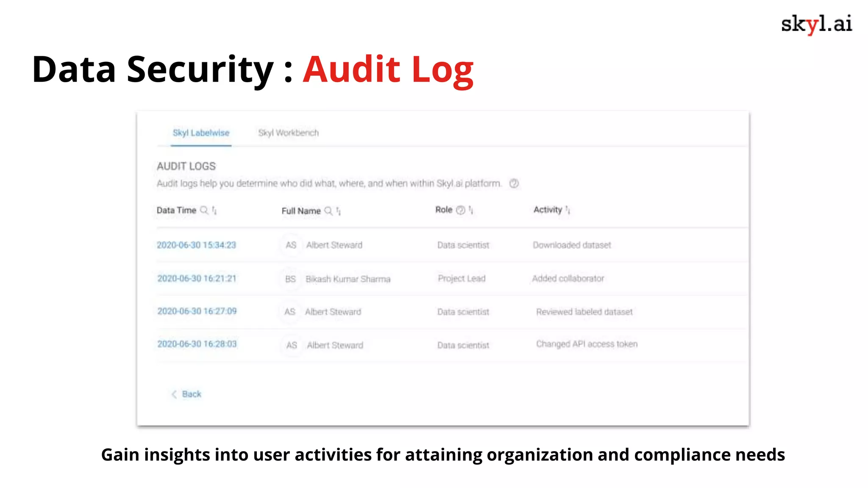The image size is (868, 488).
Task: Click the 'Full Name' column header
Action: [301, 211]
